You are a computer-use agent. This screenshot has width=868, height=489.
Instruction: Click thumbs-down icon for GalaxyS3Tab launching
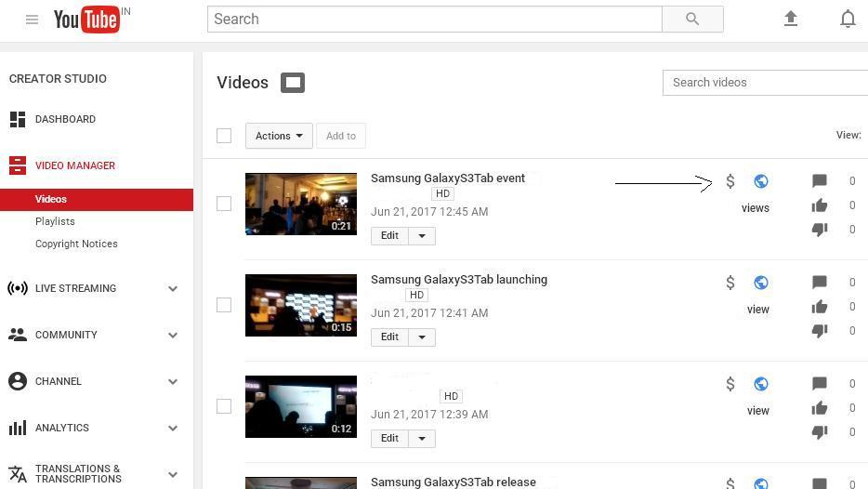point(820,331)
